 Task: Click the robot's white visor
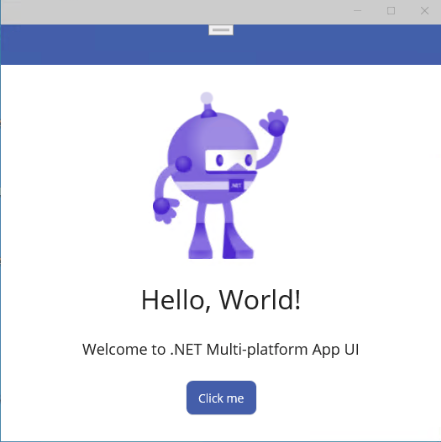231,161
